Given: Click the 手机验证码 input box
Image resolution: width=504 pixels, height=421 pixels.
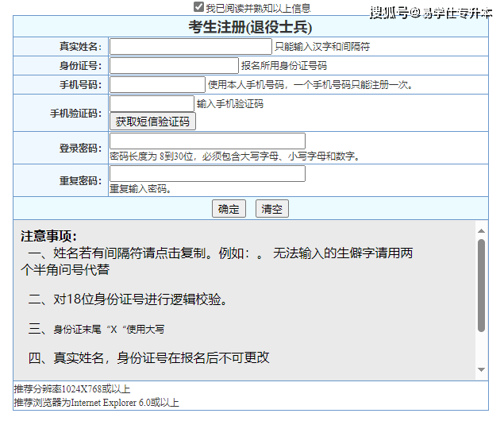Looking at the screenshot, I should (151, 104).
